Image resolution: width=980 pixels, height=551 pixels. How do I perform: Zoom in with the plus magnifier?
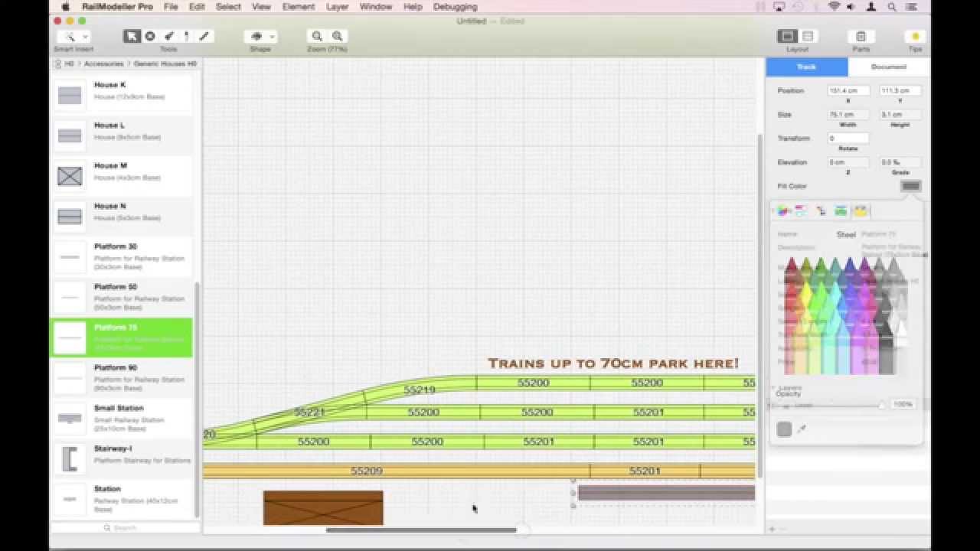tap(337, 36)
